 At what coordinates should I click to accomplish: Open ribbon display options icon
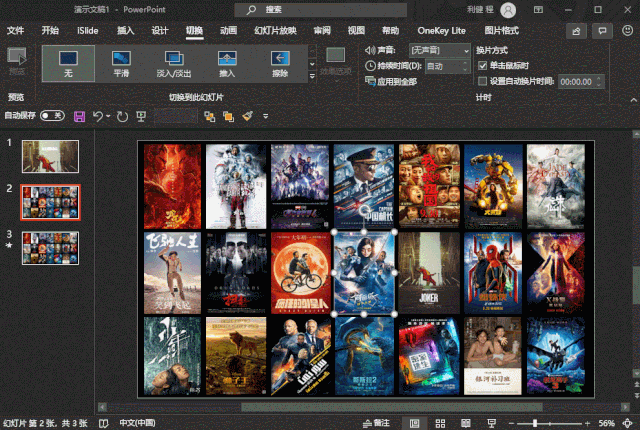pos(538,9)
